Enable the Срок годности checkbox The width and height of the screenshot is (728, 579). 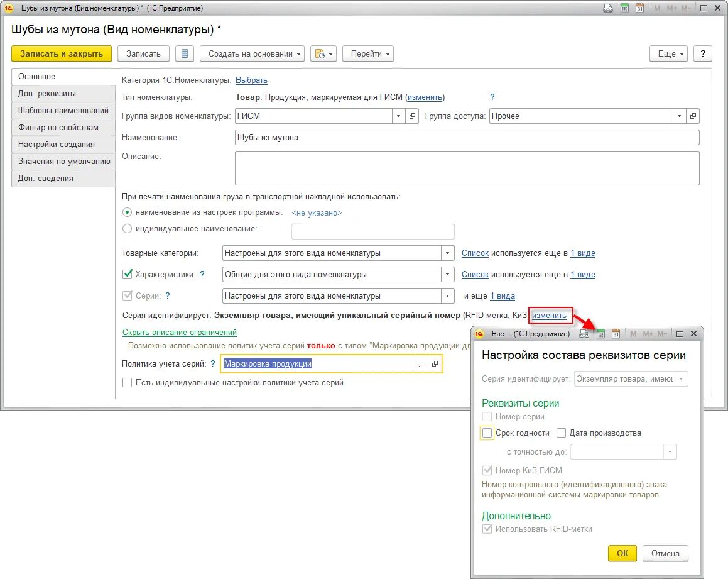487,433
